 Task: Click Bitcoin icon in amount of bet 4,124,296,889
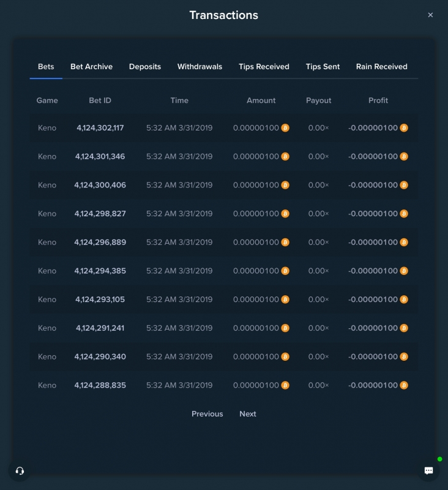[x=285, y=242]
